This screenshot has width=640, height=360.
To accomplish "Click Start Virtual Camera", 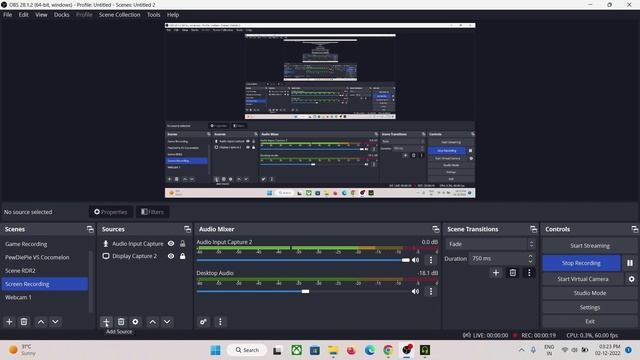I will pos(583,279).
